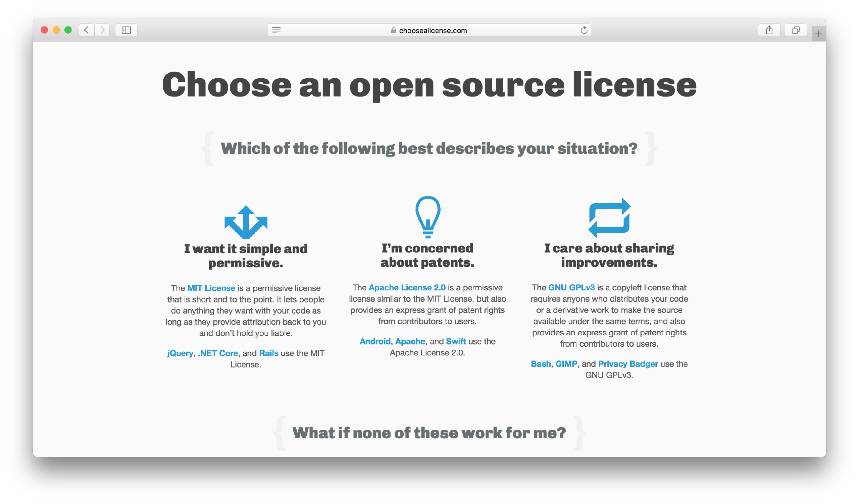Visit the Swift project link
The image size is (859, 504).
click(456, 341)
